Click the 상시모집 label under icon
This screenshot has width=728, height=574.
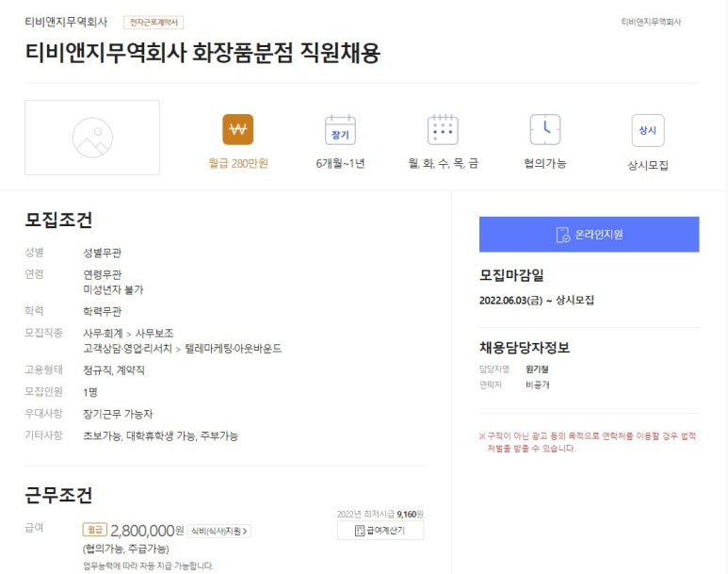[x=648, y=165]
